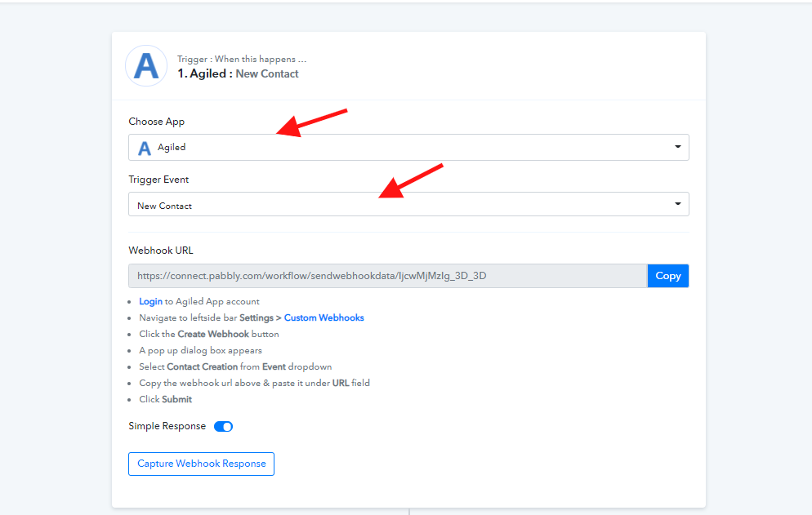Click the 'Trigger Event' label
This screenshot has height=515, width=812.
[158, 180]
